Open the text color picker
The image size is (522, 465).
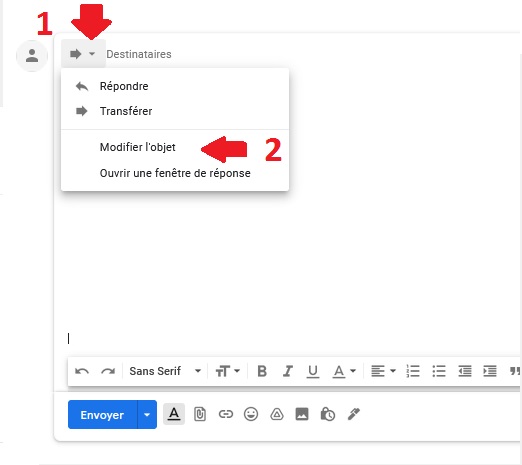344,371
